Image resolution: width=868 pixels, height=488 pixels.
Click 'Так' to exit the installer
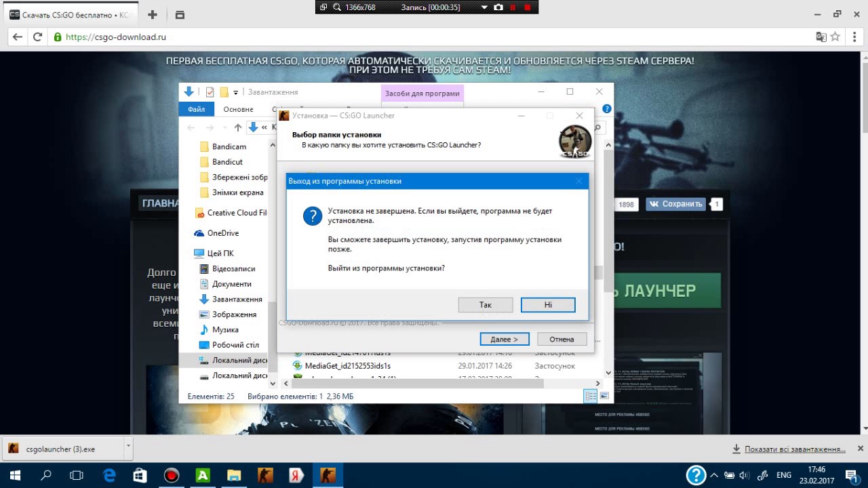point(486,305)
